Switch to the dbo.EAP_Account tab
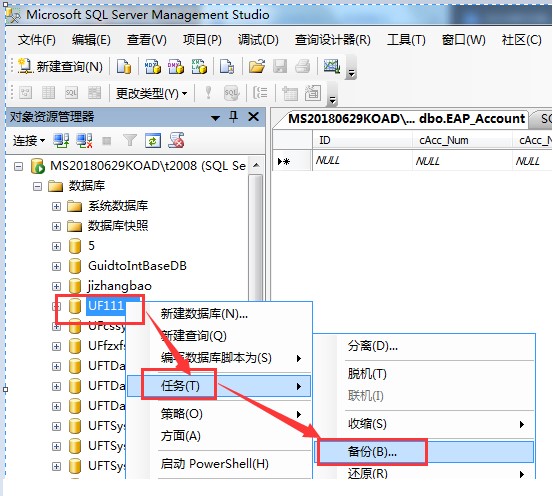This screenshot has width=553, height=496. 406,119
